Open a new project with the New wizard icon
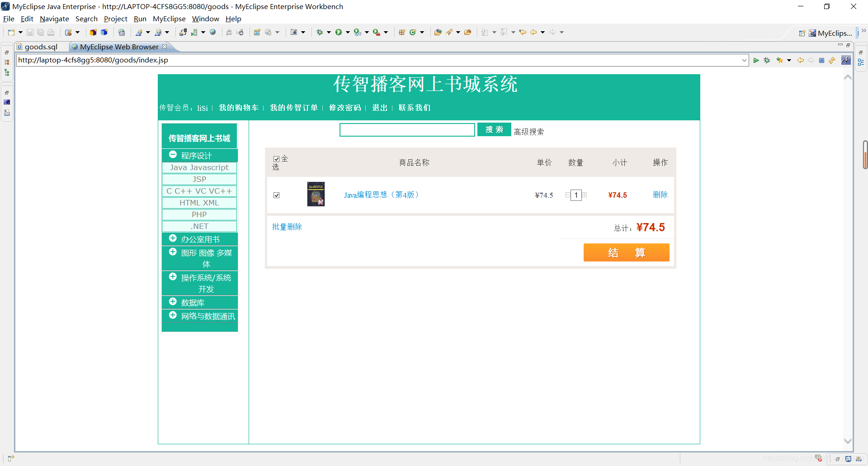Screen dimensions: 868x466 (x=11, y=32)
